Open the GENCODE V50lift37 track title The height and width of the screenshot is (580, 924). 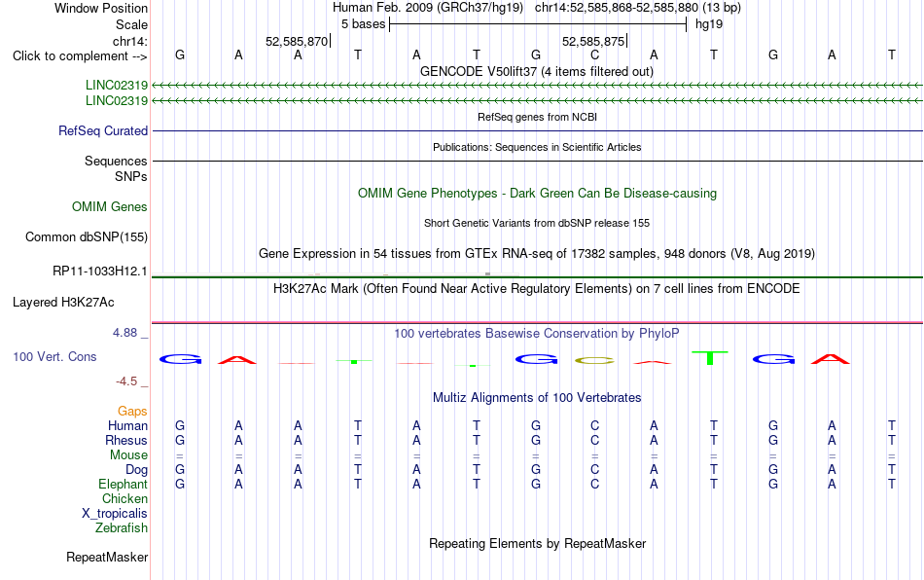pos(536,72)
